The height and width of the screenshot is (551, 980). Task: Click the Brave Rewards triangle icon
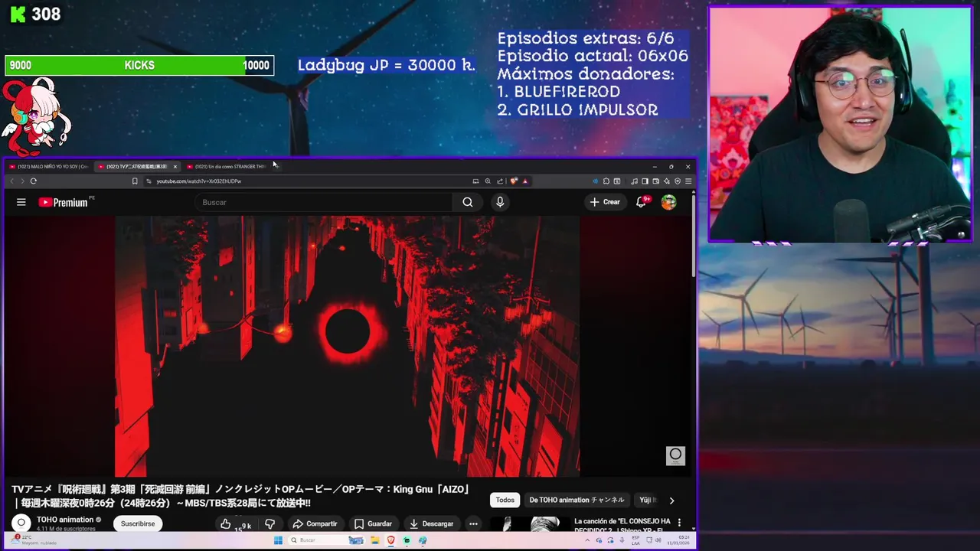pos(525,181)
